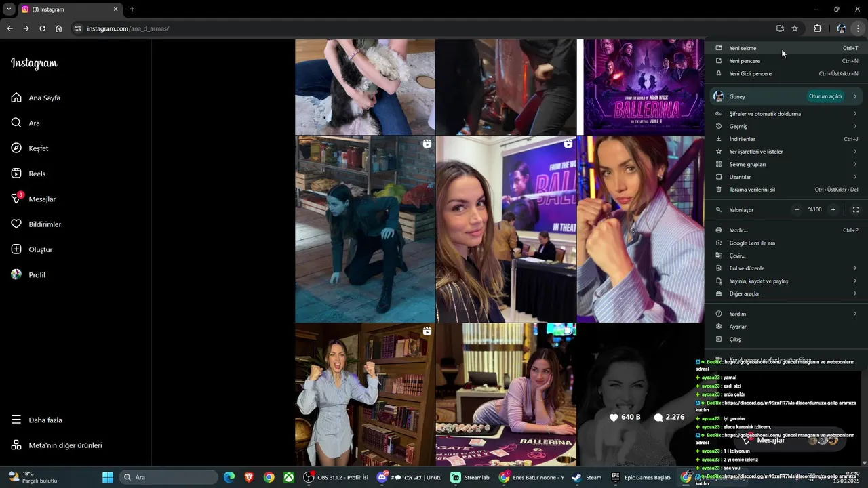This screenshot has width=868, height=488.
Task: Select Google Lens ile ara
Action: (x=787, y=243)
